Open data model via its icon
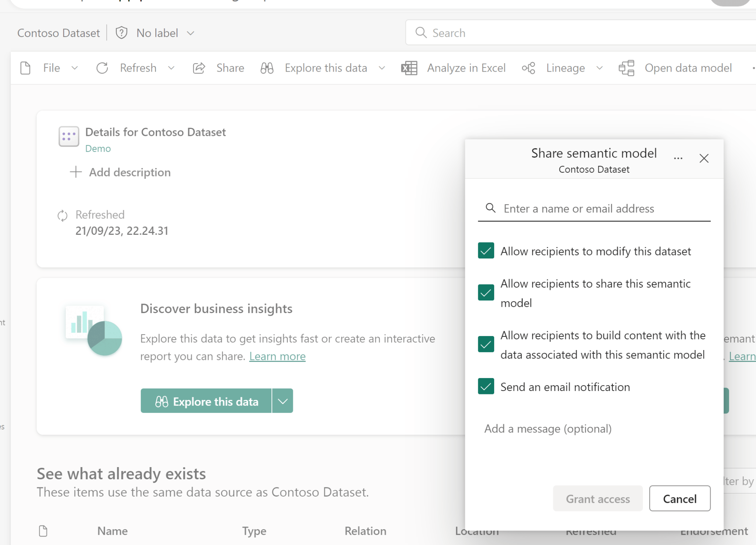Viewport: 756px width, 545px height. 626,68
